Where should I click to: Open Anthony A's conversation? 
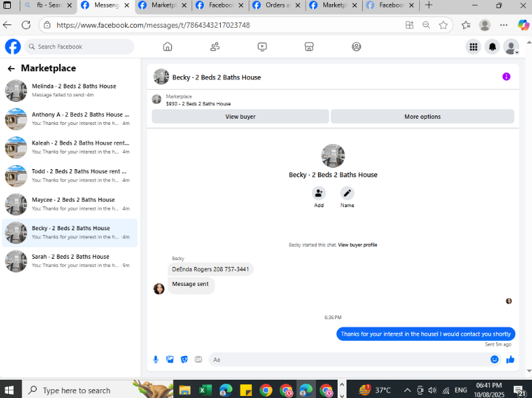(70, 119)
